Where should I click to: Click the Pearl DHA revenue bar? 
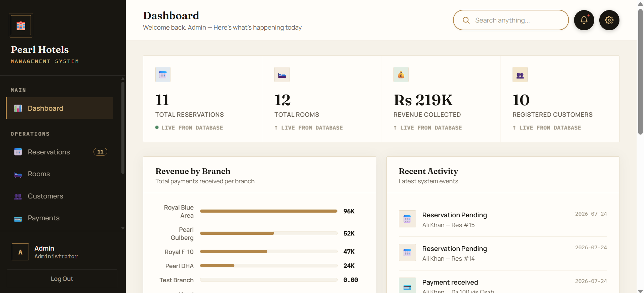coord(269,266)
